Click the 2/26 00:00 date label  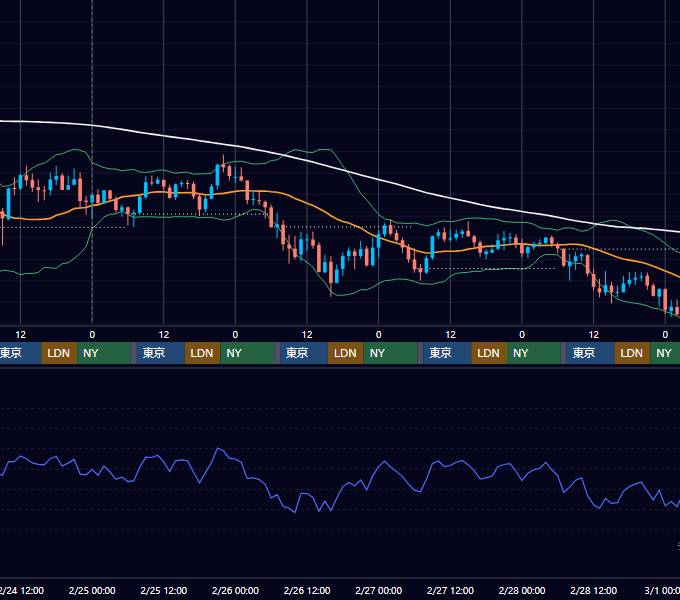[235, 590]
